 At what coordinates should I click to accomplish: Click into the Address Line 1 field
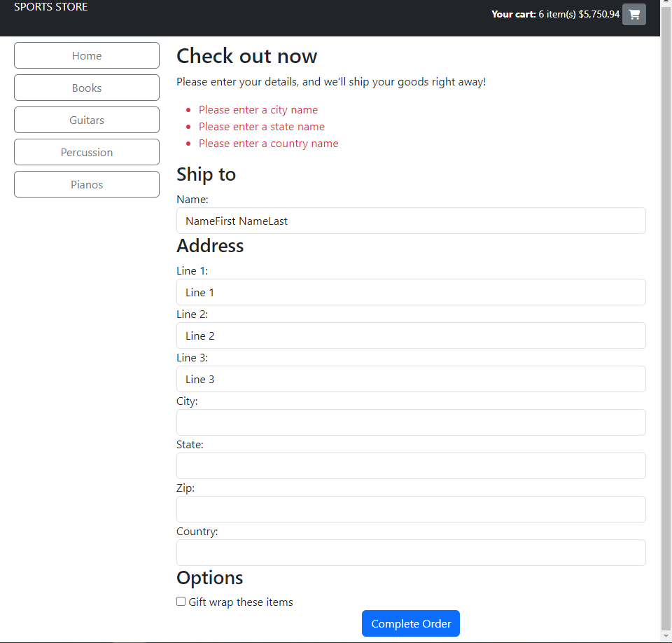coord(411,292)
